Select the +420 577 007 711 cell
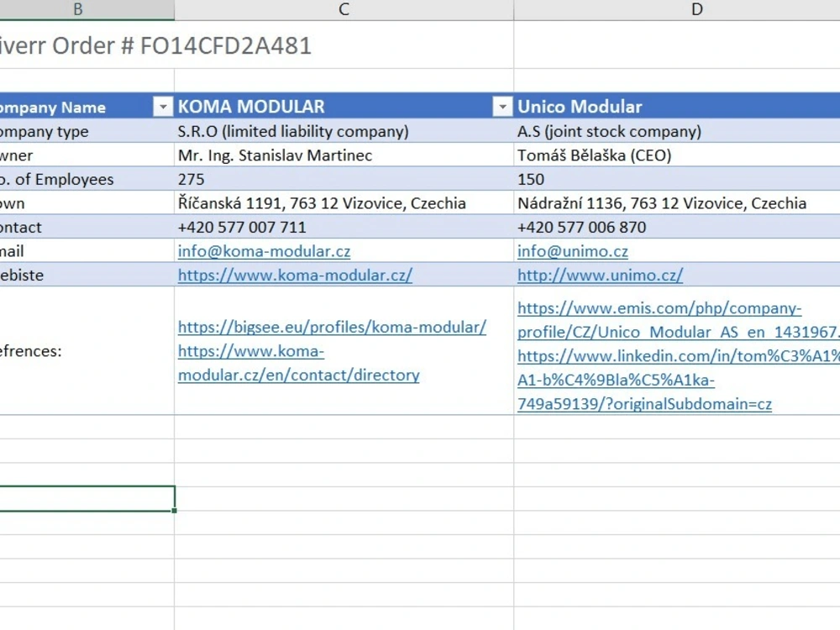The height and width of the screenshot is (630, 840). click(x=344, y=227)
